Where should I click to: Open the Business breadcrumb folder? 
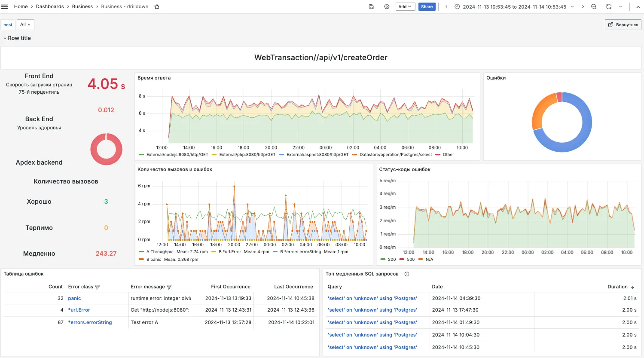point(82,6)
